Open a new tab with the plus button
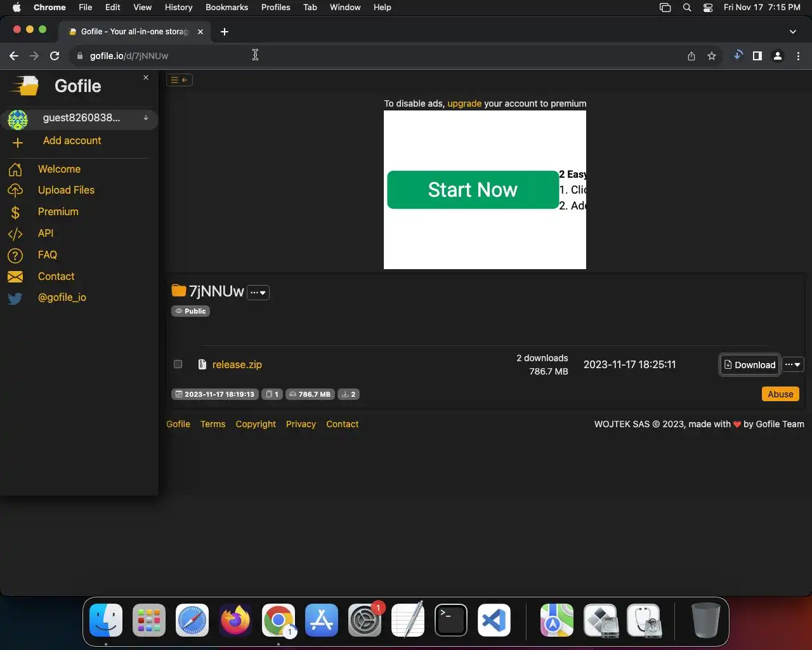 [225, 32]
